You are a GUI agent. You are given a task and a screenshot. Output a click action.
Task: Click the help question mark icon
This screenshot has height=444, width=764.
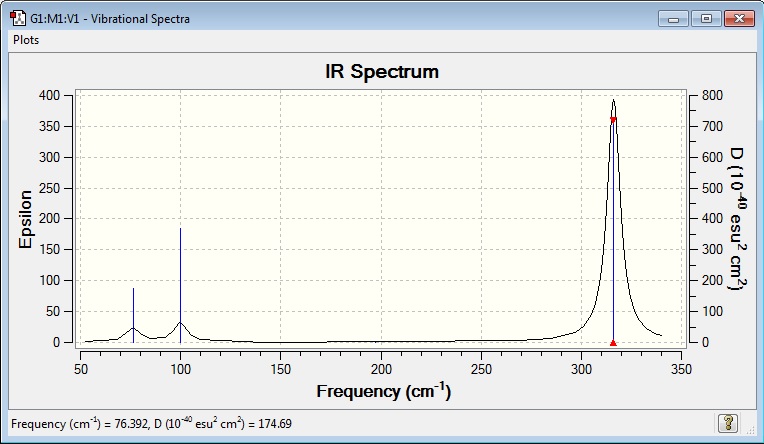pos(727,423)
